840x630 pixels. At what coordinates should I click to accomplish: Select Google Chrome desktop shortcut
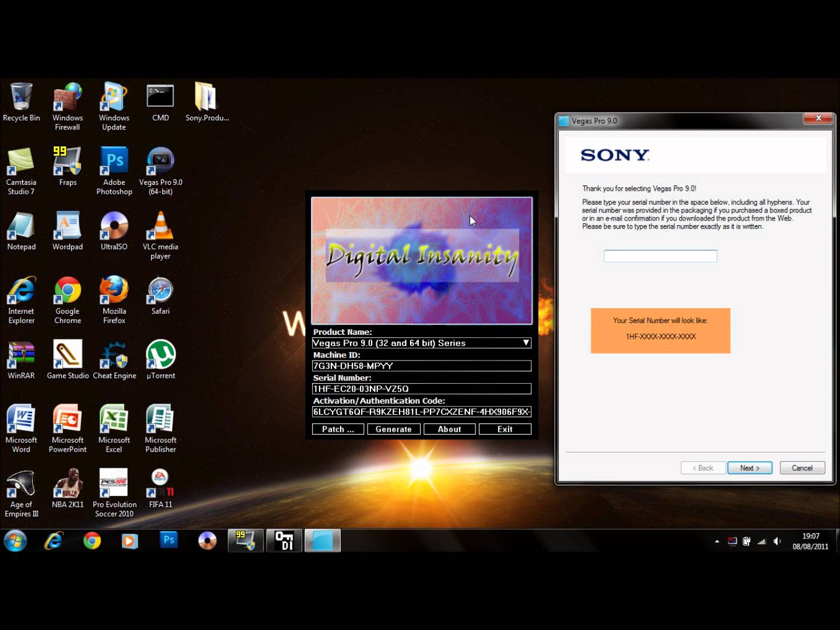68,300
